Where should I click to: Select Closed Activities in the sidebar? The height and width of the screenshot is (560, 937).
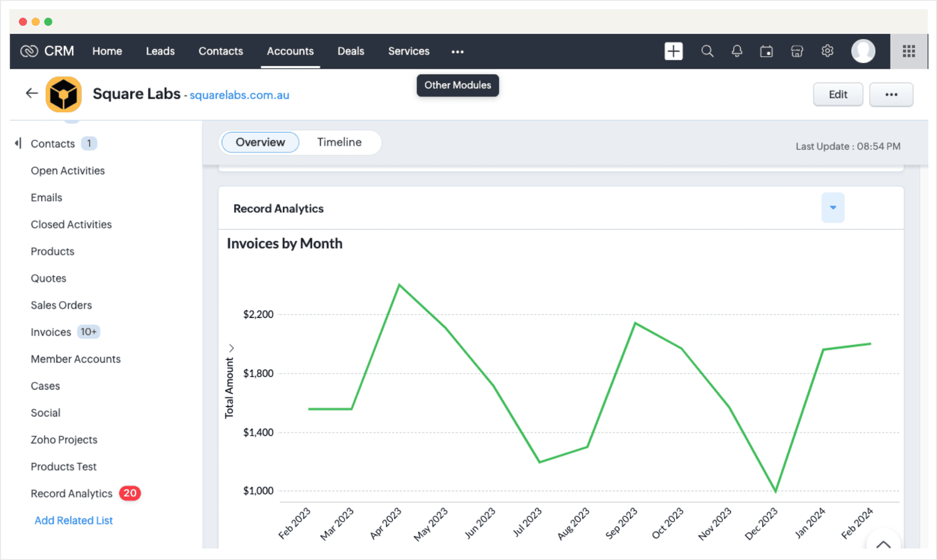pyautogui.click(x=71, y=225)
